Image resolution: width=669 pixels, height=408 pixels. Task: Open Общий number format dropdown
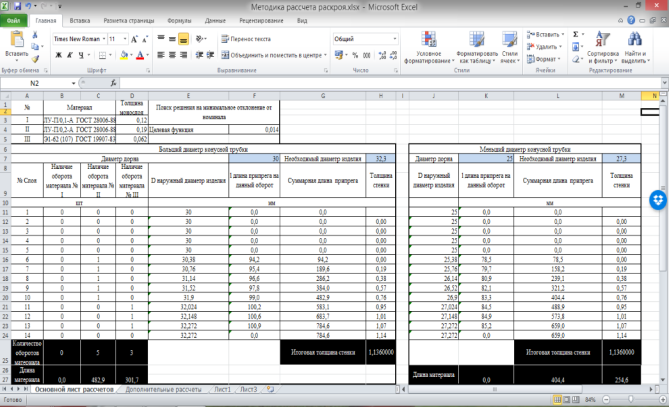point(395,39)
